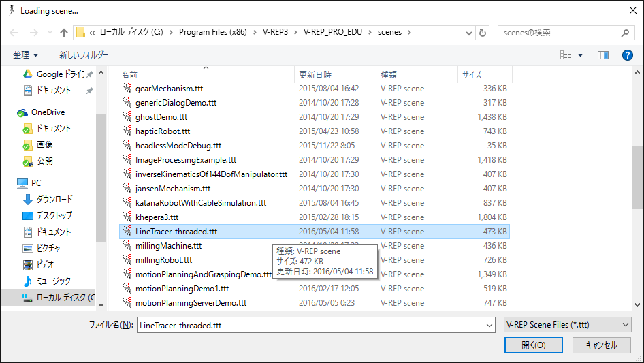Click the 開く(O) open button
The height and width of the screenshot is (363, 644).
click(x=534, y=345)
